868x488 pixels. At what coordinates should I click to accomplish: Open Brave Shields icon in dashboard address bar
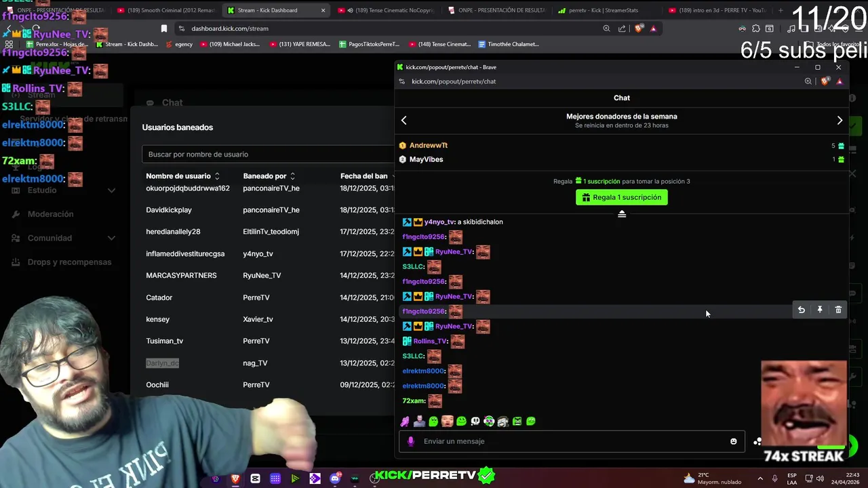(638, 28)
